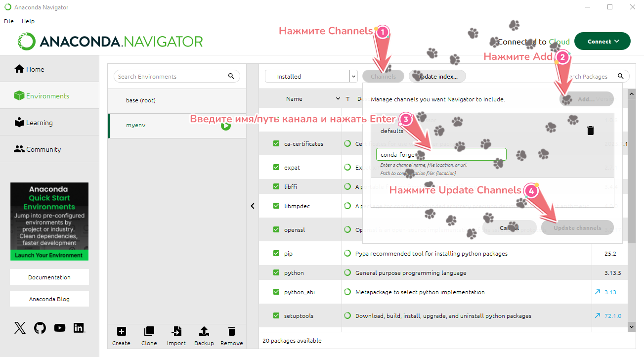Click the Update channels button
The width and height of the screenshot is (644, 357).
point(577,228)
